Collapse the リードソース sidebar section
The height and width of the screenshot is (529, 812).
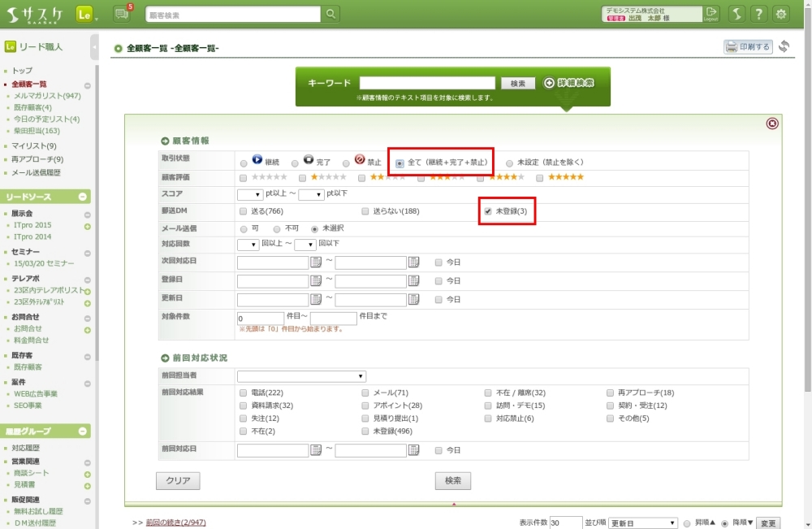82,197
